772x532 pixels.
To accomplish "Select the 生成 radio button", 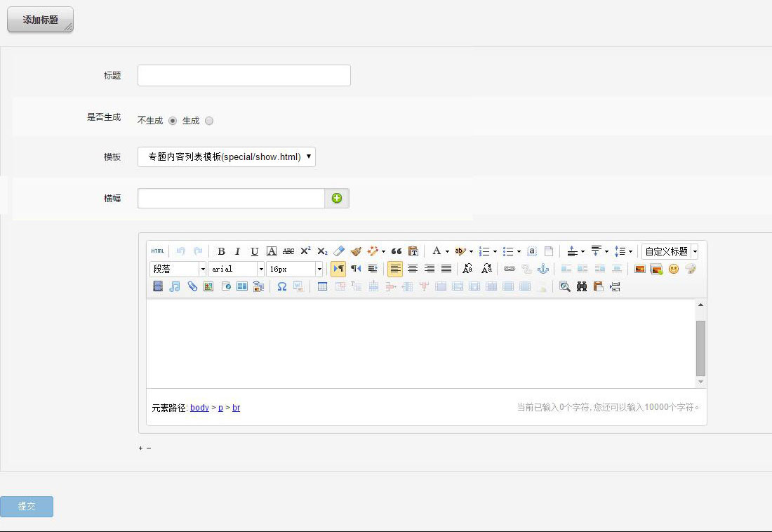I will pyautogui.click(x=209, y=121).
